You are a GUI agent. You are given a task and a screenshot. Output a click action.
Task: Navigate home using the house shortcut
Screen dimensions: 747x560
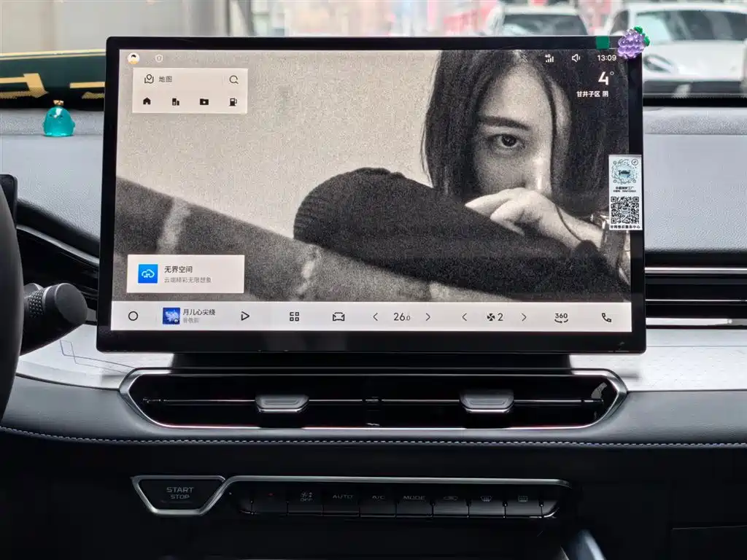[147, 101]
